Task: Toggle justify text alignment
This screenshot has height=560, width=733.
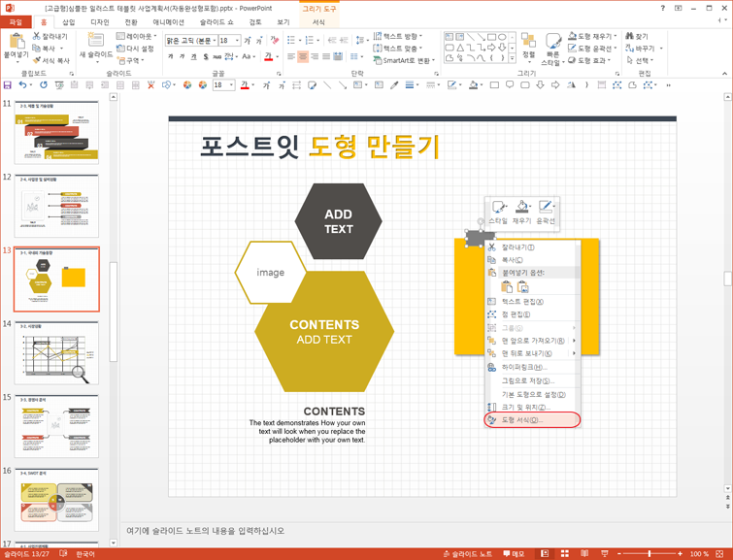Action: (326, 56)
